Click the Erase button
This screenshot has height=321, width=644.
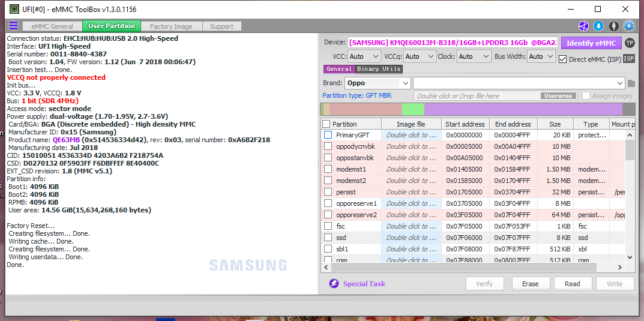tap(530, 284)
